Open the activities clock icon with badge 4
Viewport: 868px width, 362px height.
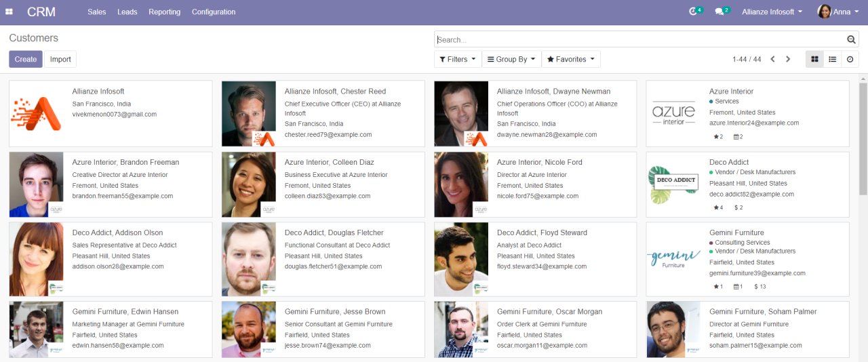coord(695,12)
